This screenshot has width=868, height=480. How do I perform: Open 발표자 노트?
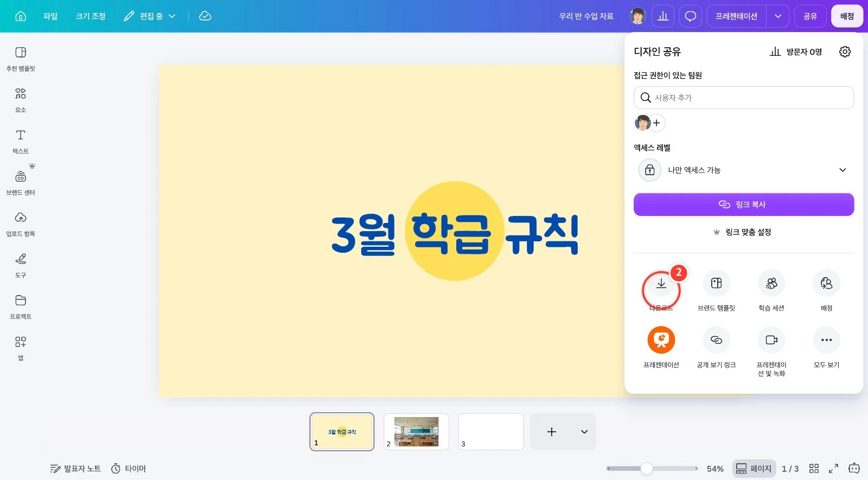(x=75, y=469)
